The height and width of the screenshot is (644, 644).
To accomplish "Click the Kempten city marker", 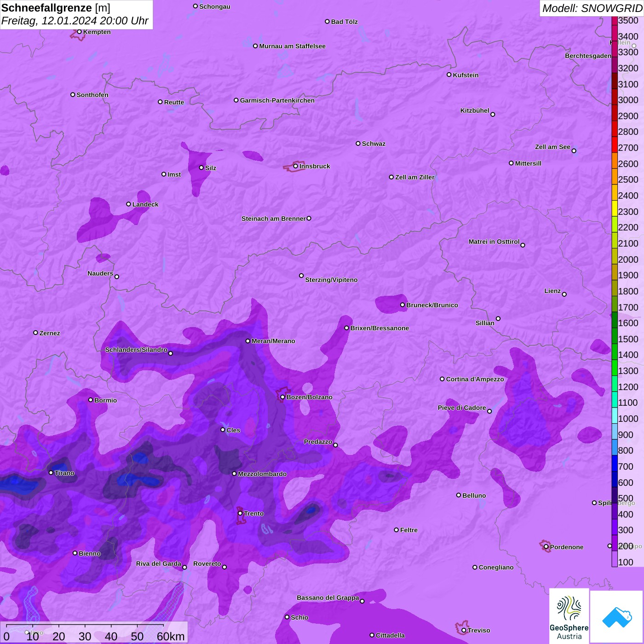I will pyautogui.click(x=79, y=32).
